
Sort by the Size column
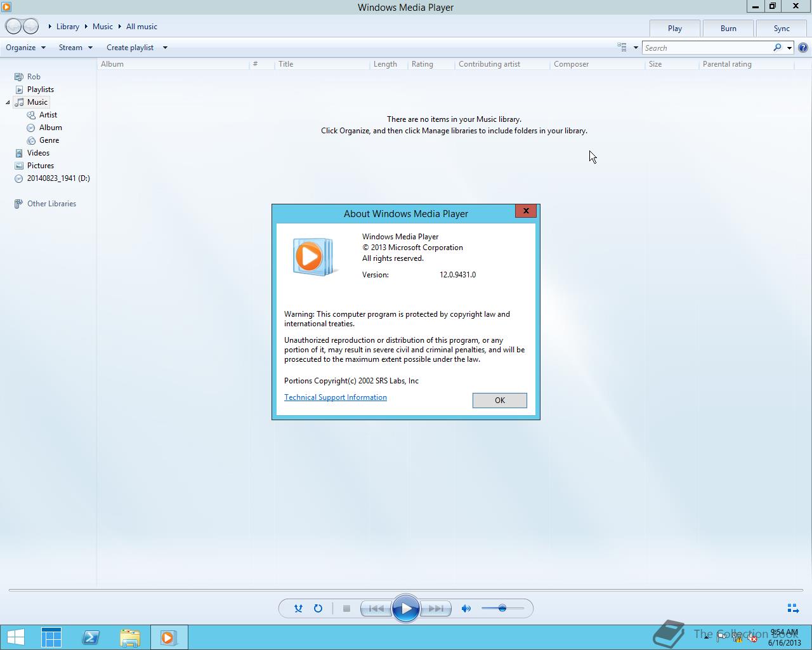[x=672, y=64]
